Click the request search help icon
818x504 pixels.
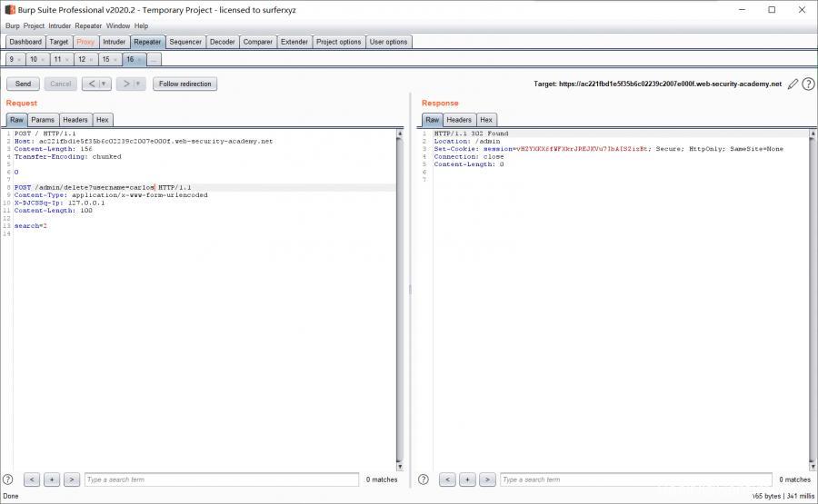pyautogui.click(x=8, y=479)
